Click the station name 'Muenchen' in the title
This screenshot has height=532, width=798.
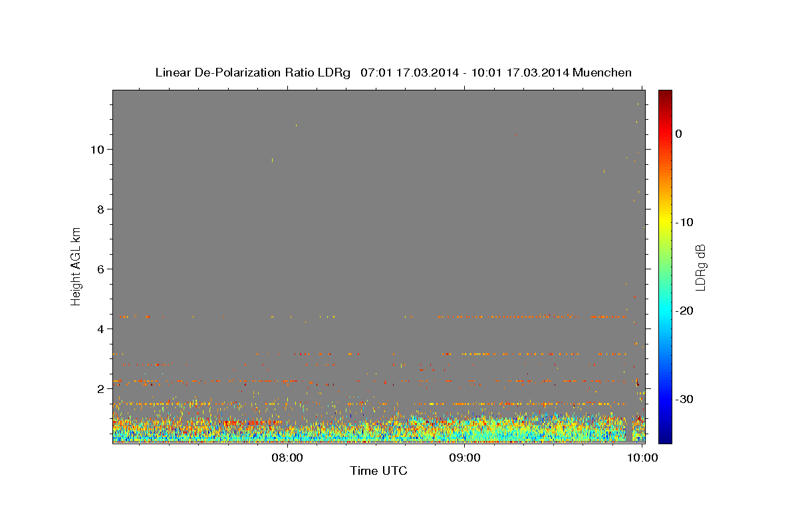point(602,72)
